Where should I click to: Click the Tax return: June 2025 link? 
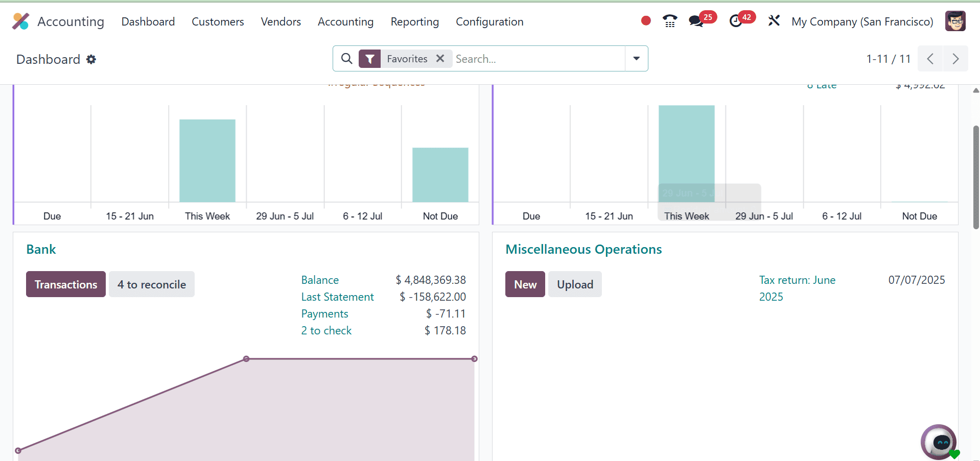[797, 288]
